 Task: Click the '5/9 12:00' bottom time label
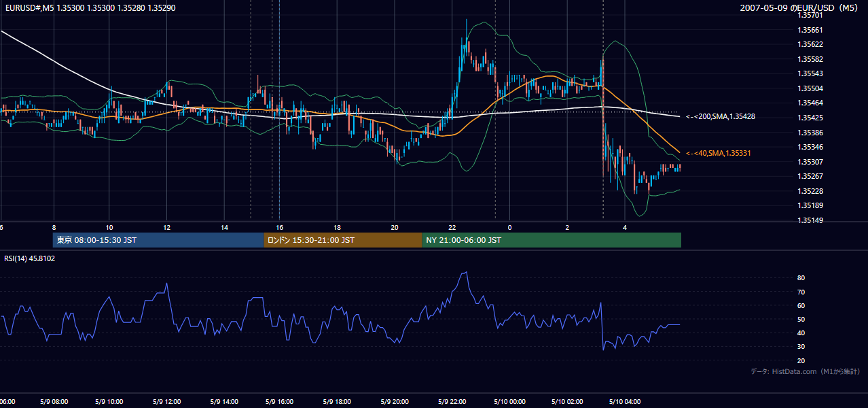coord(167,402)
